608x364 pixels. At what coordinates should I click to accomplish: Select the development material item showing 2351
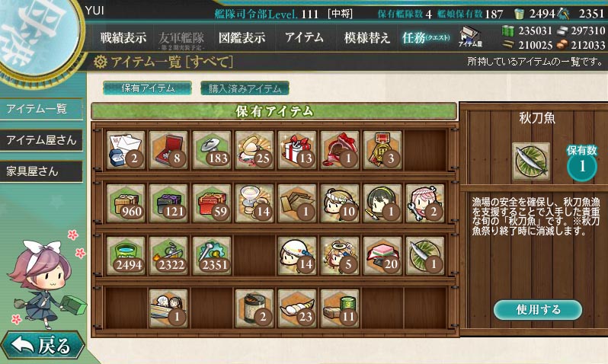[211, 256]
